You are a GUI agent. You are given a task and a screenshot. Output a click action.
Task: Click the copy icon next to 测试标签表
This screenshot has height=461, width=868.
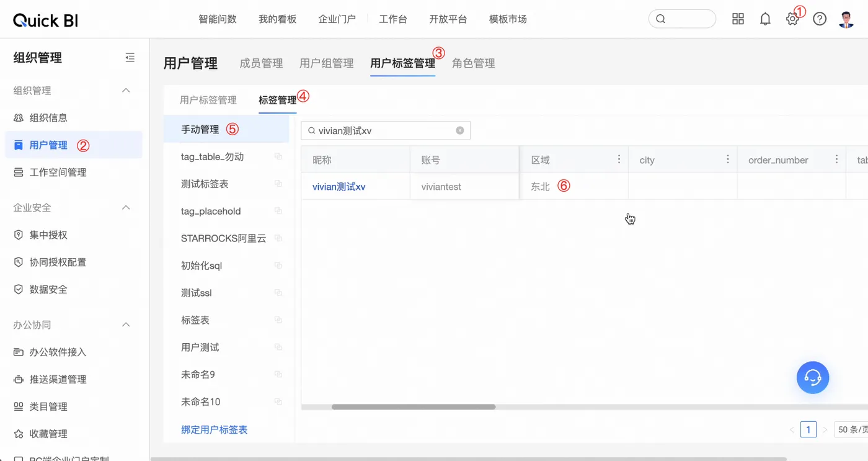point(278,184)
